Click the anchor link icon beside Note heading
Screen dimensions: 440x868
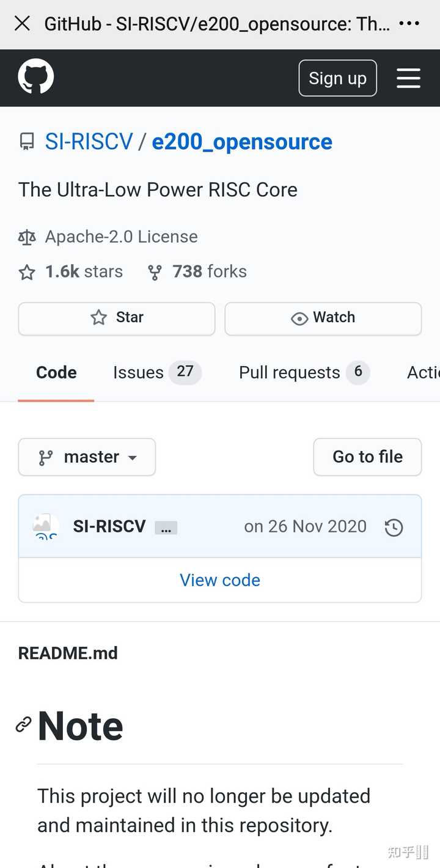point(23,724)
